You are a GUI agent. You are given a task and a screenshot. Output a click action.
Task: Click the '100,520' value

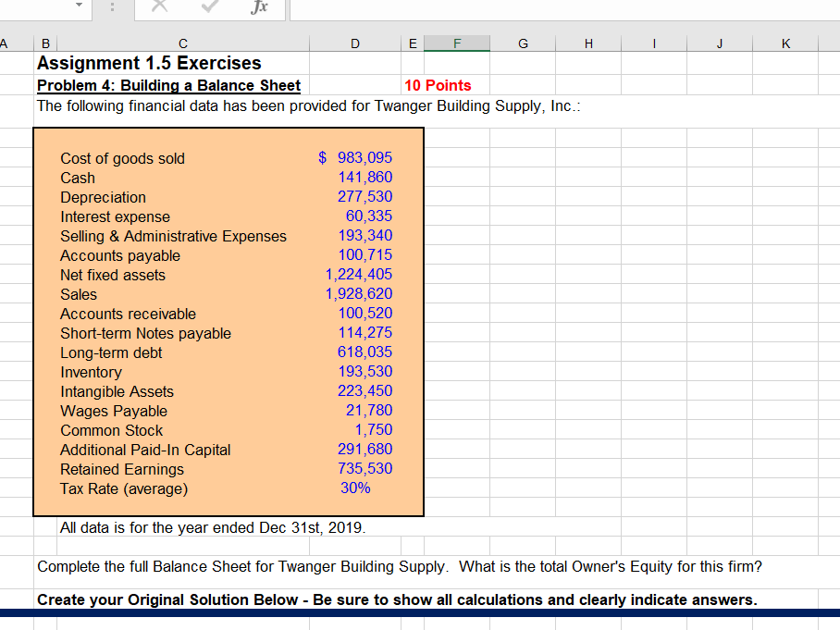[364, 313]
